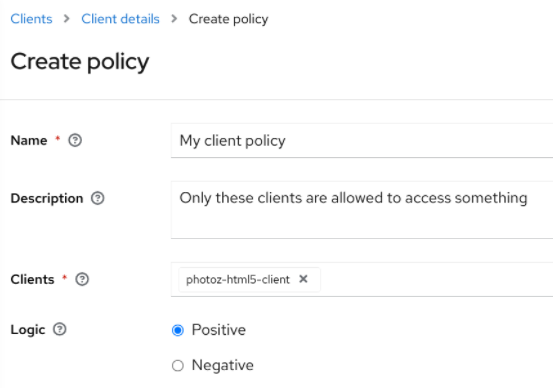Open the Logic help icon
The height and width of the screenshot is (388, 553).
coord(60,329)
